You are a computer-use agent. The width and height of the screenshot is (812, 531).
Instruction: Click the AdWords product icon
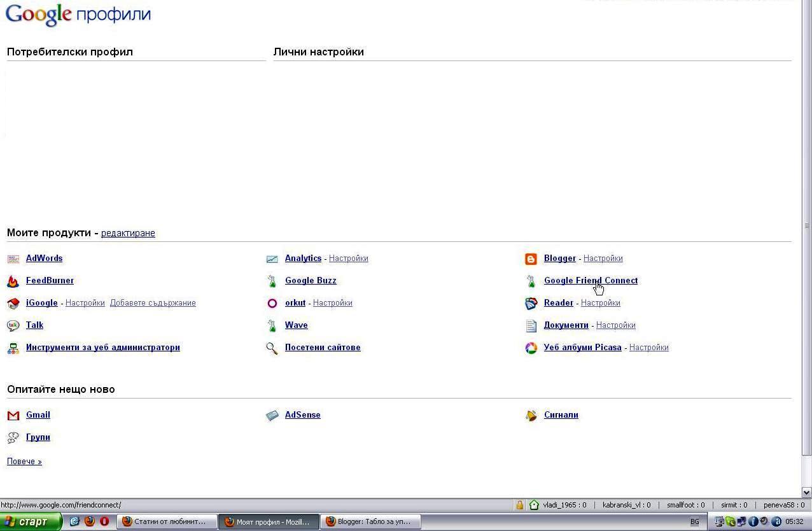13,258
